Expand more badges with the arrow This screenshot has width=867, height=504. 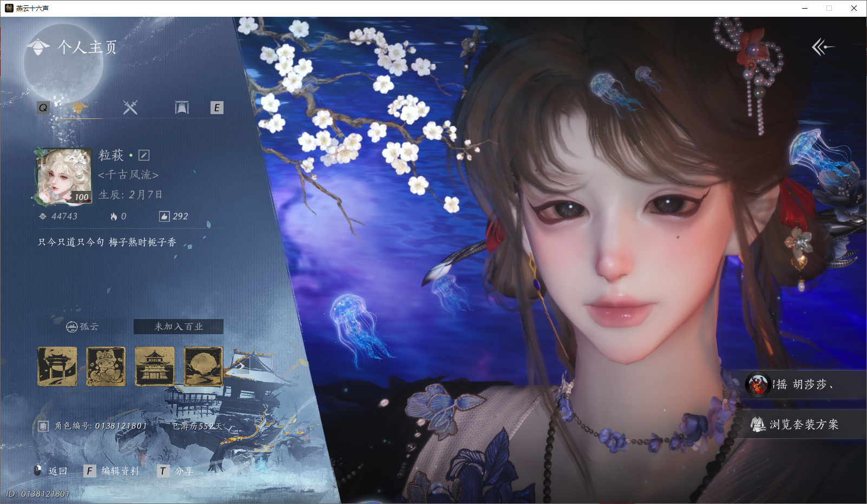[x=241, y=367]
